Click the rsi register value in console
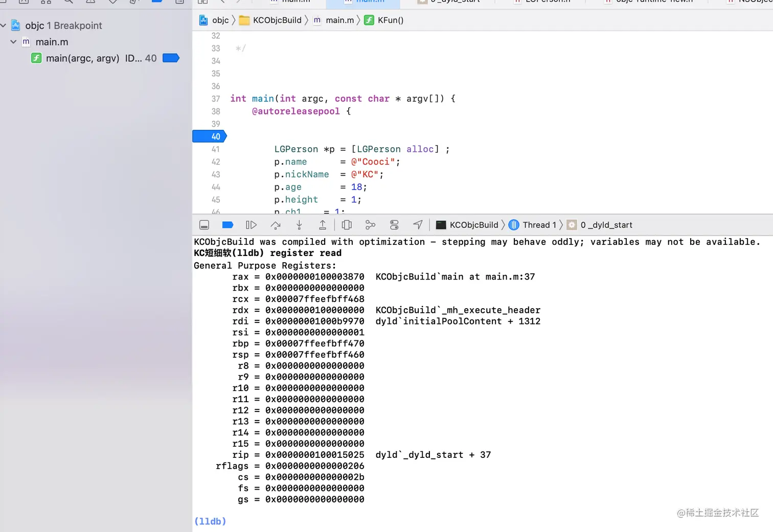The image size is (773, 532). (x=315, y=333)
